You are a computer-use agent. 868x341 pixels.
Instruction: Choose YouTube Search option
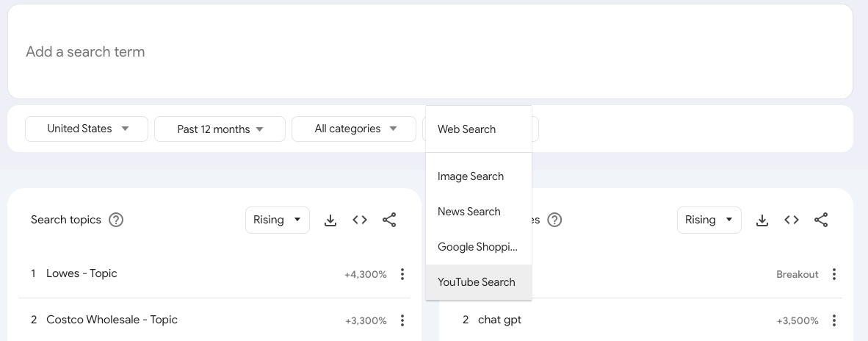[479, 282]
